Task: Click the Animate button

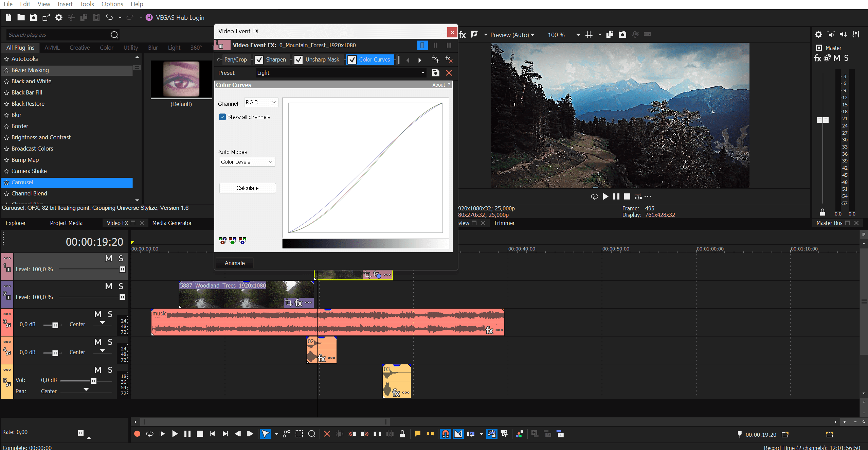Action: tap(234, 263)
